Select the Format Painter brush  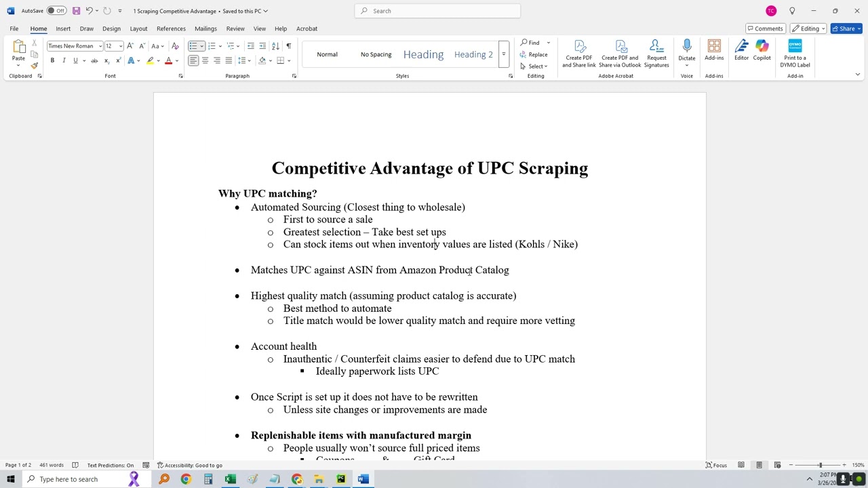[34, 66]
